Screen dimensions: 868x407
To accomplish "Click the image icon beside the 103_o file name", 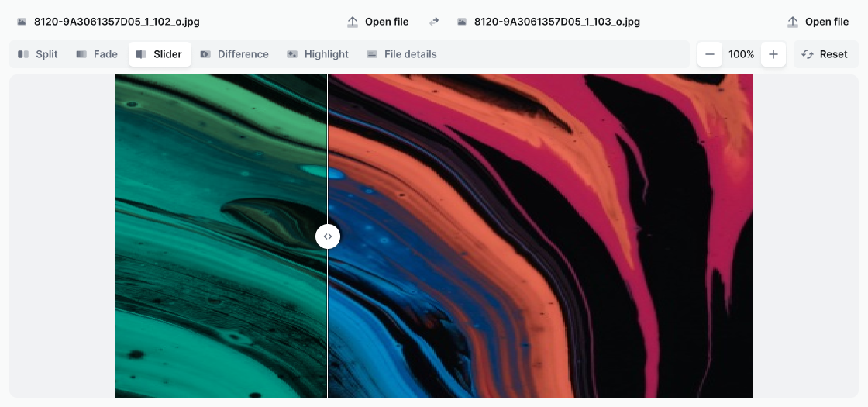I will (x=462, y=22).
